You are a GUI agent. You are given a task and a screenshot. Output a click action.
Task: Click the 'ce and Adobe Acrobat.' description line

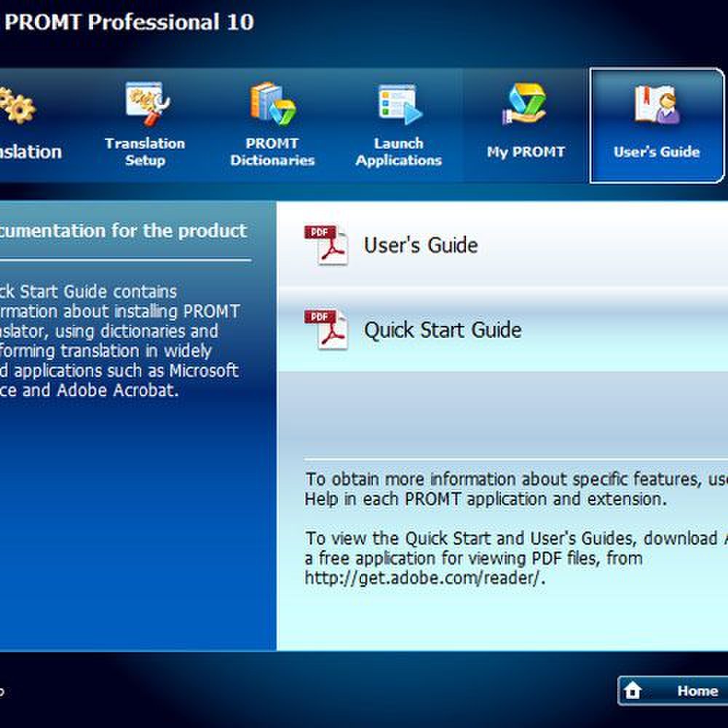(x=89, y=390)
